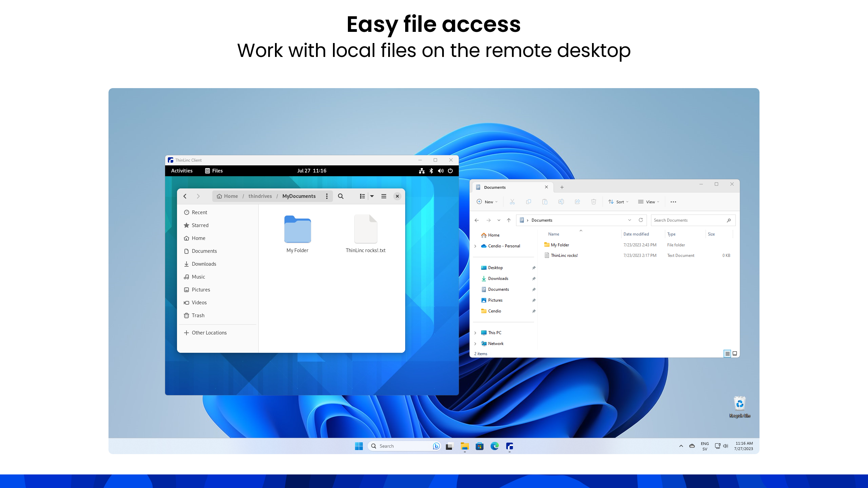Image resolution: width=868 pixels, height=488 pixels.
Task: Expand the This PC tree node
Action: point(475,333)
